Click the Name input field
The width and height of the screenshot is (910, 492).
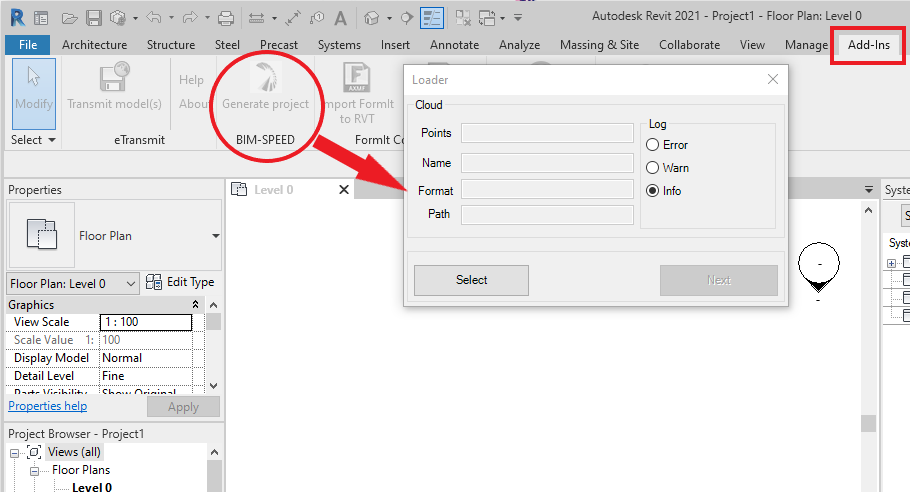547,163
